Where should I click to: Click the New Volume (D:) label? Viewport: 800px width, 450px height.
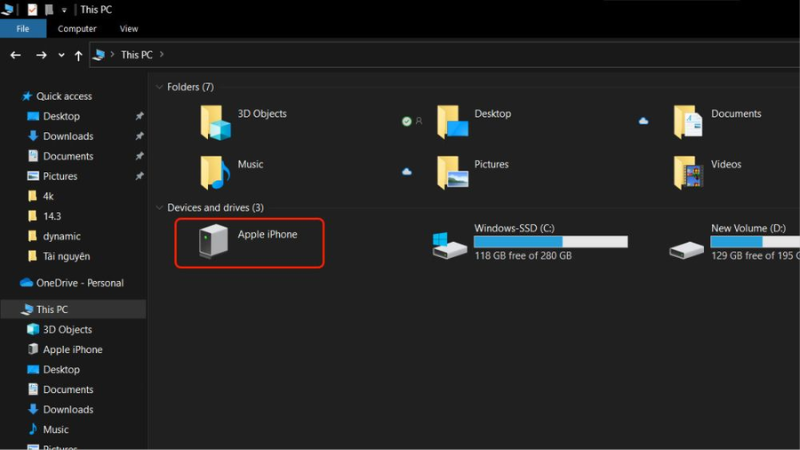tap(748, 228)
